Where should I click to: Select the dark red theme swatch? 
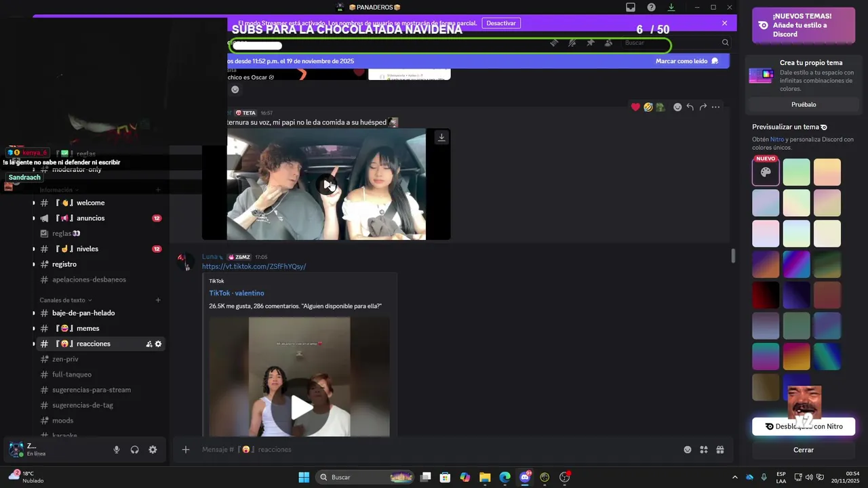point(766,295)
